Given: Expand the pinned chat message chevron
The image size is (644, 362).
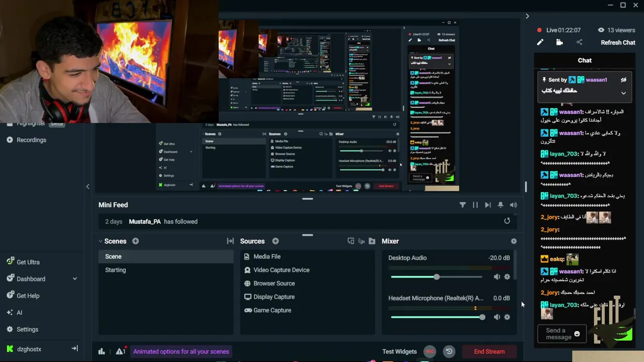Looking at the screenshot, I should click(x=623, y=93).
